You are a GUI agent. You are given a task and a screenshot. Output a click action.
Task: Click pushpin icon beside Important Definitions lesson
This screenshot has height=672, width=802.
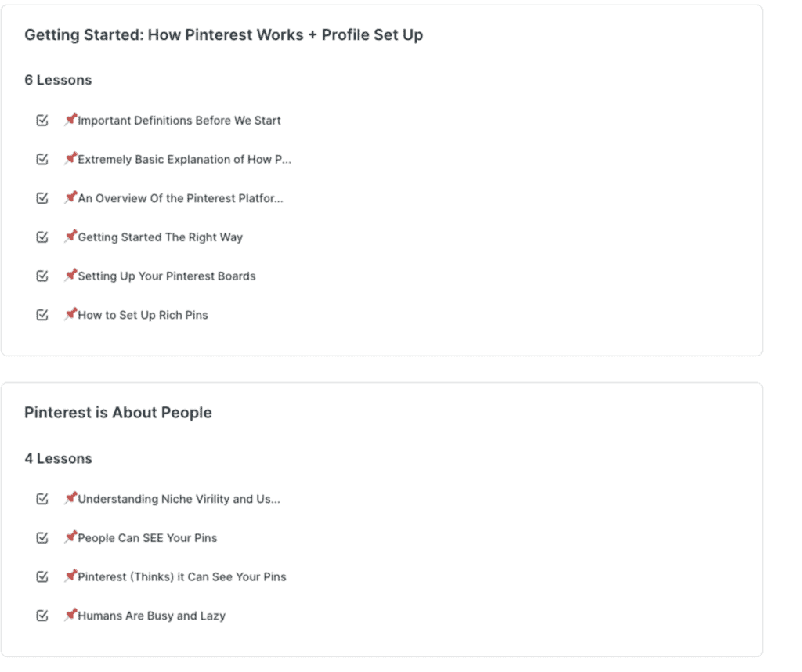pyautogui.click(x=70, y=120)
